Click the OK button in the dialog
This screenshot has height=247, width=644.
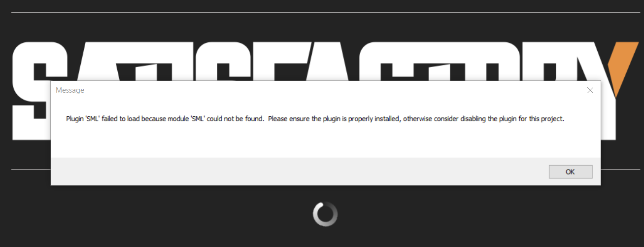pyautogui.click(x=571, y=172)
